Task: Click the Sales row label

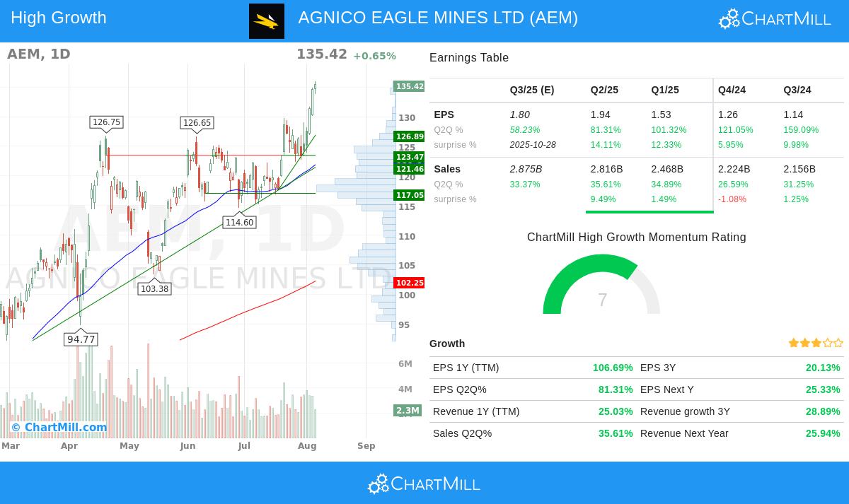Action: [447, 169]
